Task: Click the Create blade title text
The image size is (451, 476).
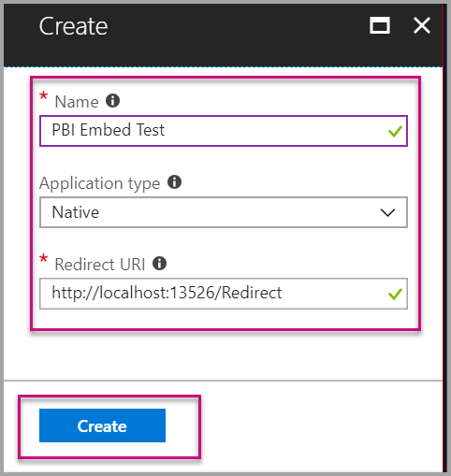Action: [x=73, y=26]
